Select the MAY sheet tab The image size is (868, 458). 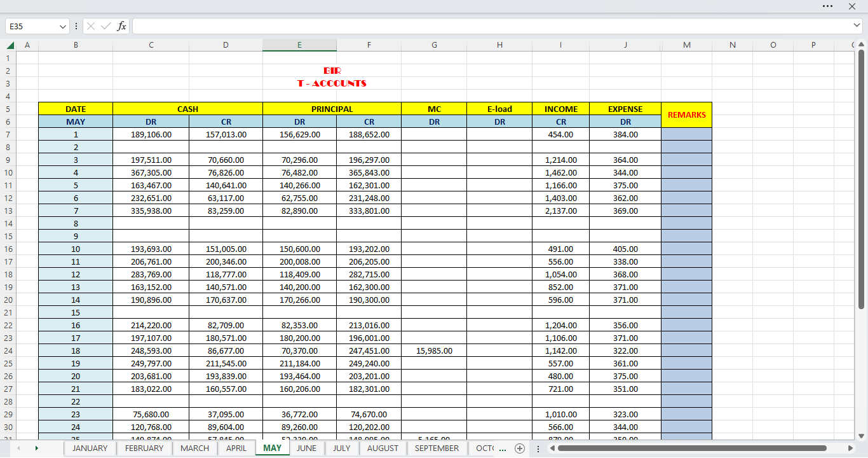pos(272,448)
